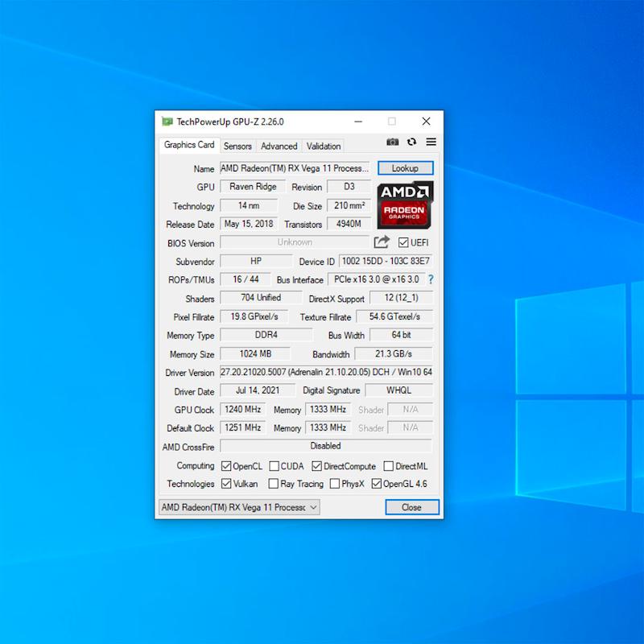Toggle the Vulkan checkbox

tap(226, 484)
